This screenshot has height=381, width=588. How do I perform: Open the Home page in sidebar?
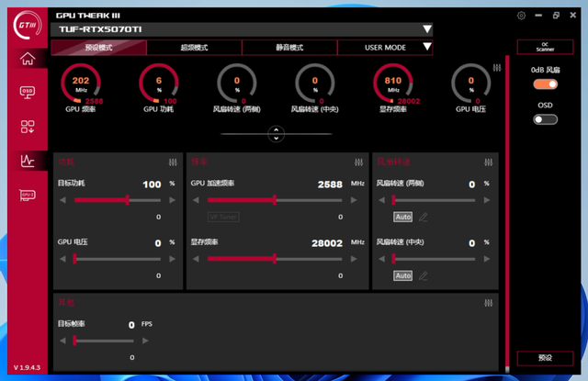click(x=28, y=59)
